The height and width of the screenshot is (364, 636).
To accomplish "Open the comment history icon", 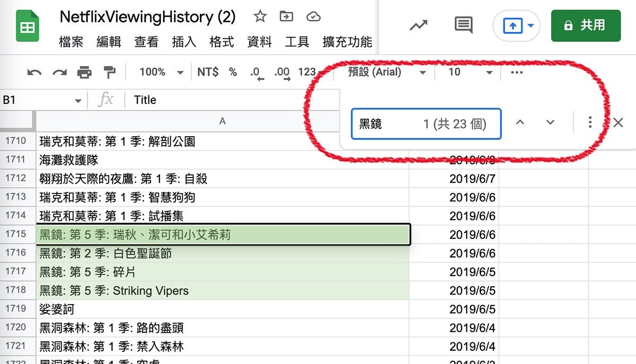I will tap(464, 25).
